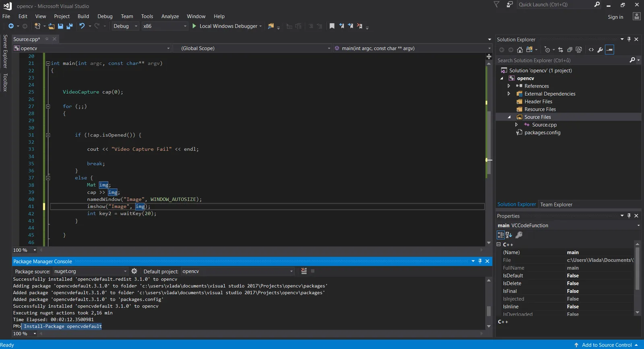644x349 pixels.
Task: Open the Toolbox side tab
Action: 5,82
